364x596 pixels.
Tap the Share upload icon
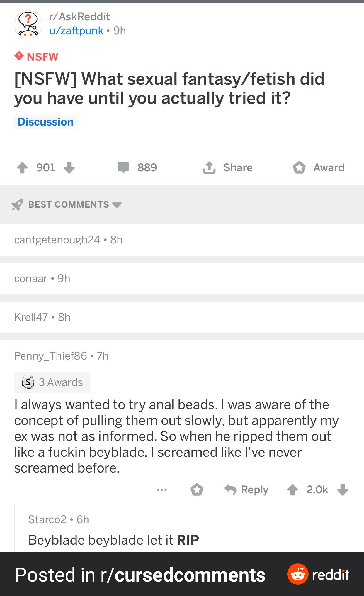click(x=209, y=168)
